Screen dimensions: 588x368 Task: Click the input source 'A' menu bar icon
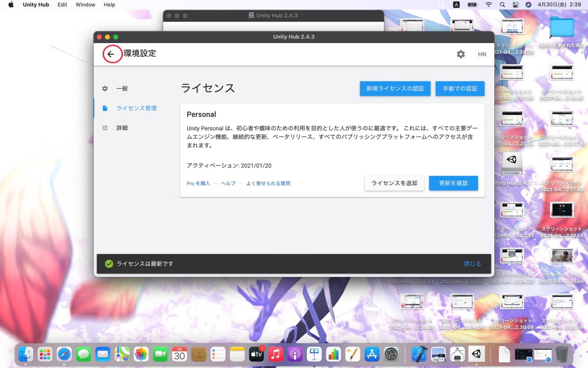[x=456, y=5]
